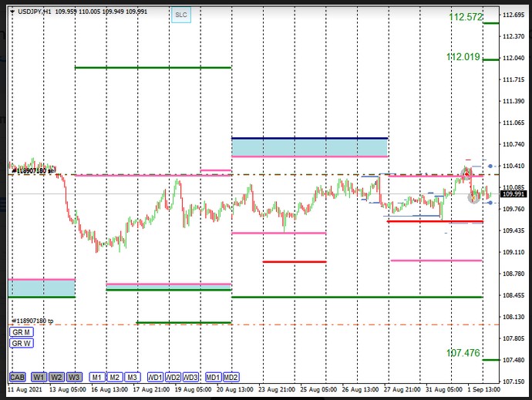Click the 112.572 green level label

coord(464,17)
